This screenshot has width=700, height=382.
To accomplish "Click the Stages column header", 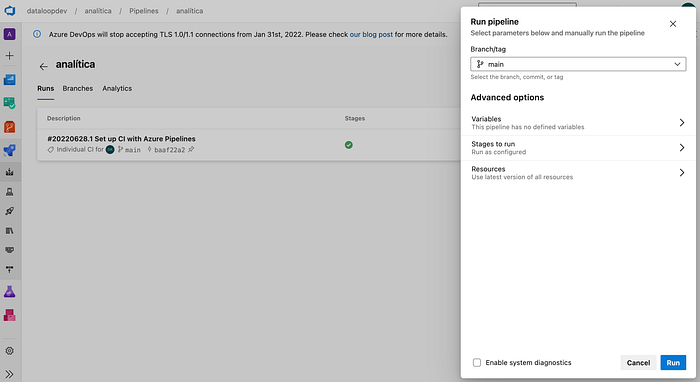I will 355,118.
